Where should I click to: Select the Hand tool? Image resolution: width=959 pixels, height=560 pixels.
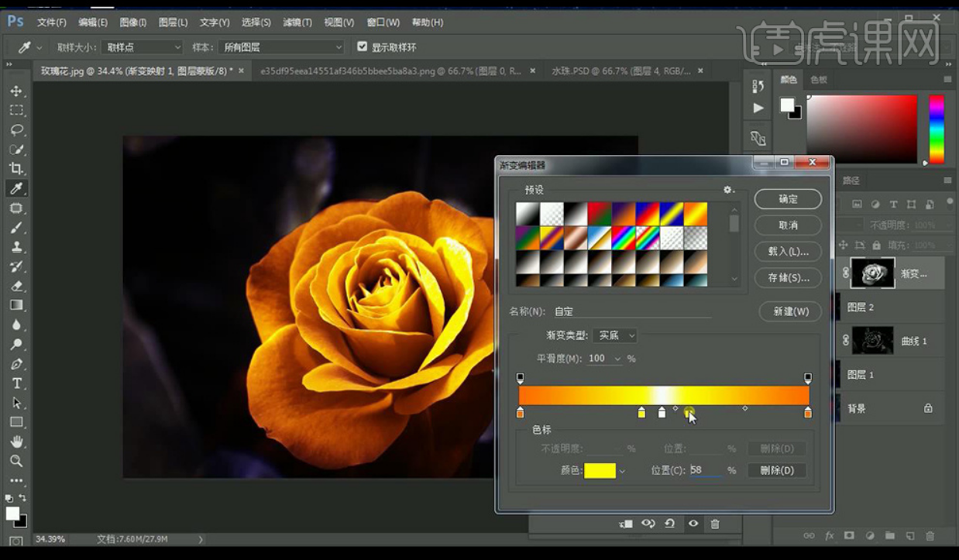coord(16,441)
